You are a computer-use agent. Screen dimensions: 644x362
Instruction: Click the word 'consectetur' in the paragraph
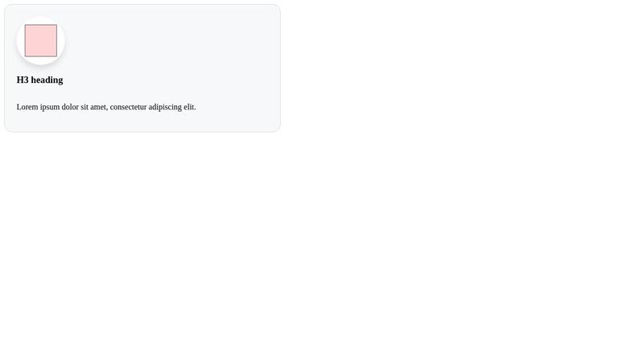coord(128,107)
